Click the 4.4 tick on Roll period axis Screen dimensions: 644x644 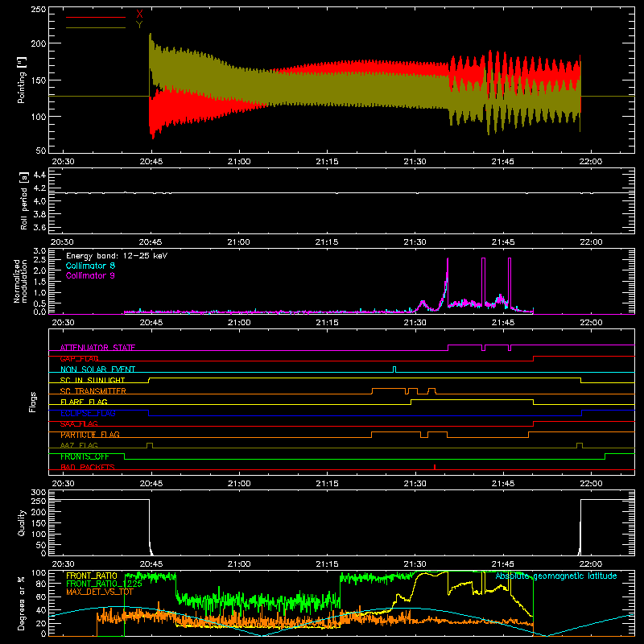pyautogui.click(x=39, y=175)
